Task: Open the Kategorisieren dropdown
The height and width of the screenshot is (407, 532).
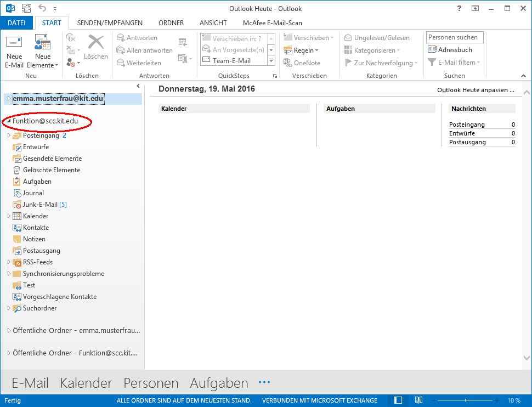Action: (372, 50)
